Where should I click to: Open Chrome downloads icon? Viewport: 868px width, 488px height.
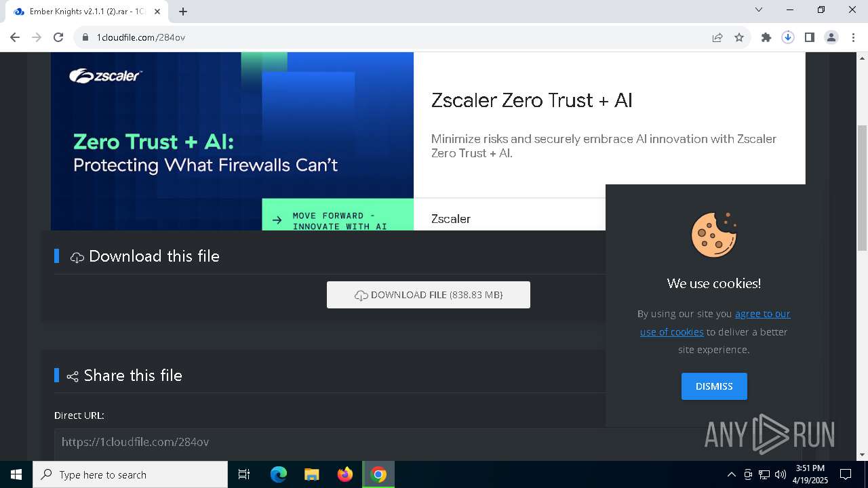point(788,37)
